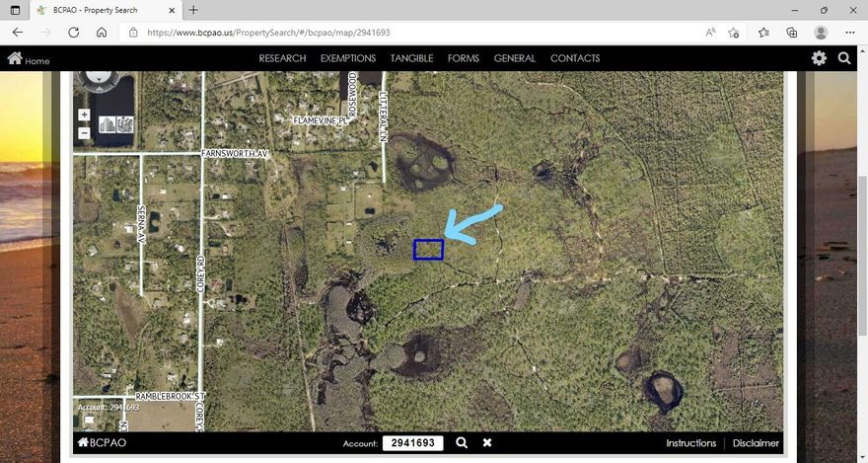The image size is (868, 463).
Task: Zoom in with the map plus button
Action: 84,115
